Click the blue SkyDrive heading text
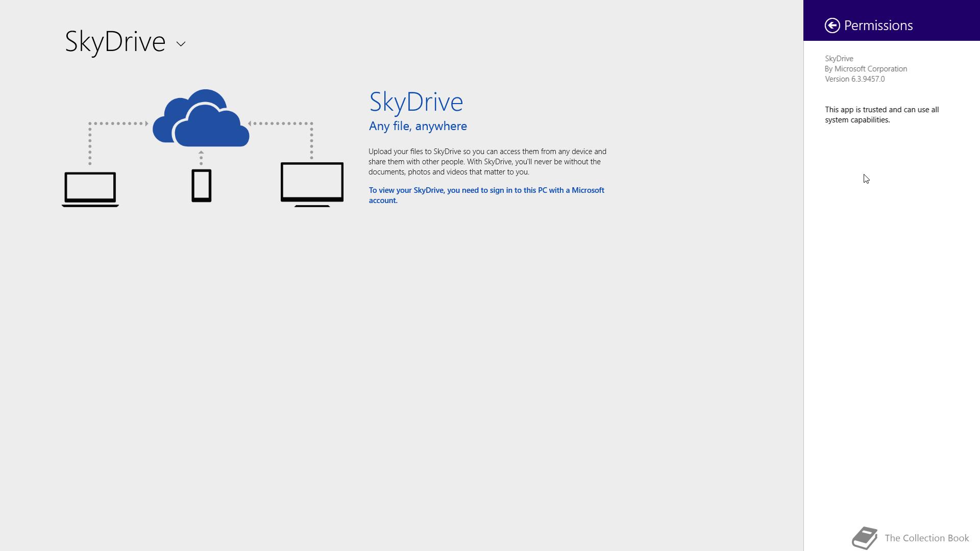 (x=416, y=102)
